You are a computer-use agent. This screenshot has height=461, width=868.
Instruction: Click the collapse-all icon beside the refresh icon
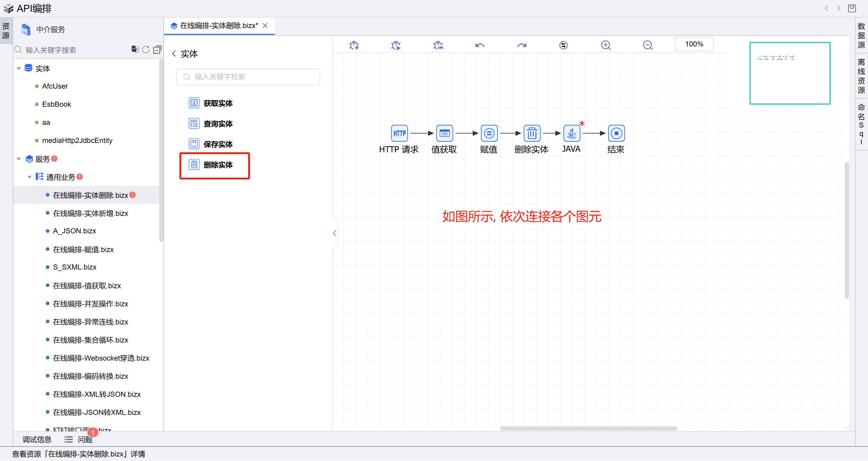pos(157,49)
